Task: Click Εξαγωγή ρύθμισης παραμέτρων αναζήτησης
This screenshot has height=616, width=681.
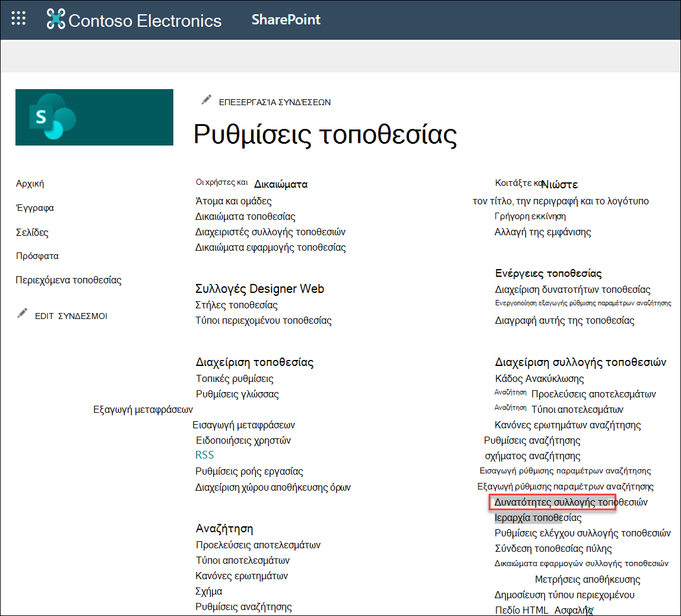Action: pos(565,487)
